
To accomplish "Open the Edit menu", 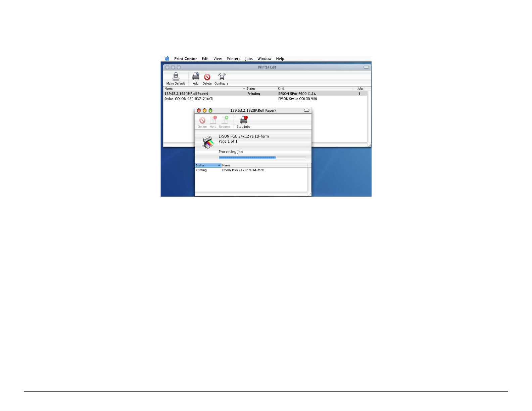I will 205,59.
